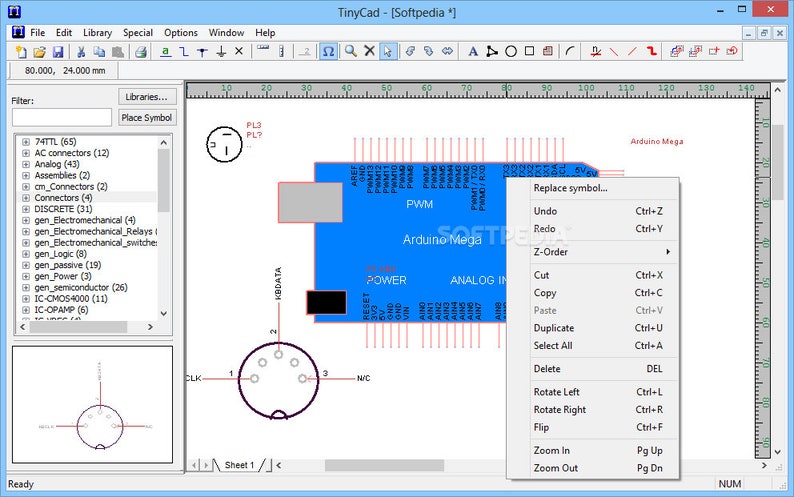Viewport: 794px width, 497px height.
Task: Click the flip double-arrow icon
Action: coord(447,51)
